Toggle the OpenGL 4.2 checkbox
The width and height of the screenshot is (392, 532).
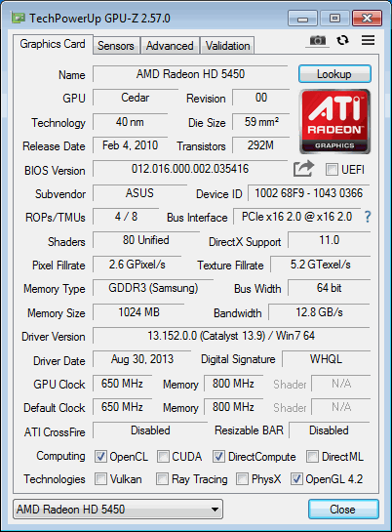click(x=296, y=478)
